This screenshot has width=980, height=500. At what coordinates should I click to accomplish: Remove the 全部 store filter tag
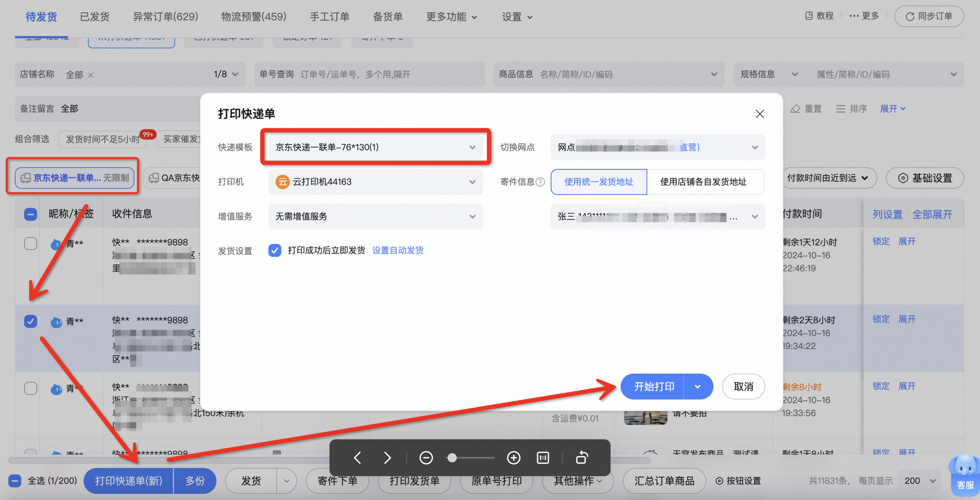coord(91,75)
